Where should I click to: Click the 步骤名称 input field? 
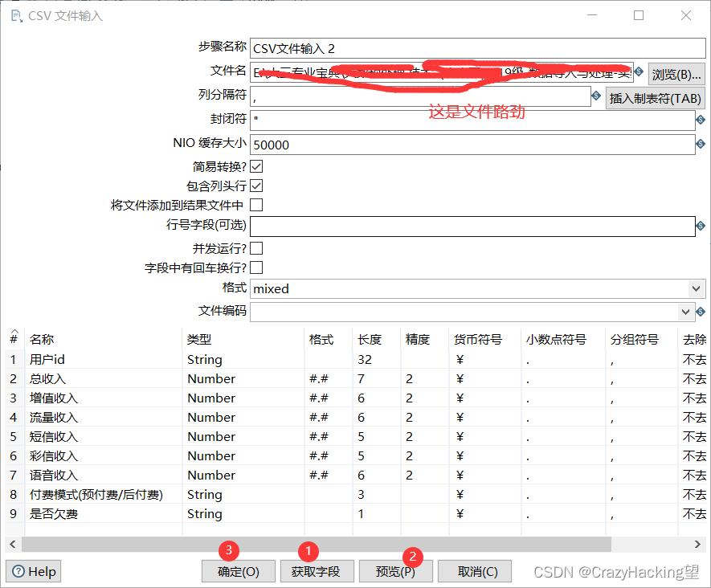[x=477, y=48]
